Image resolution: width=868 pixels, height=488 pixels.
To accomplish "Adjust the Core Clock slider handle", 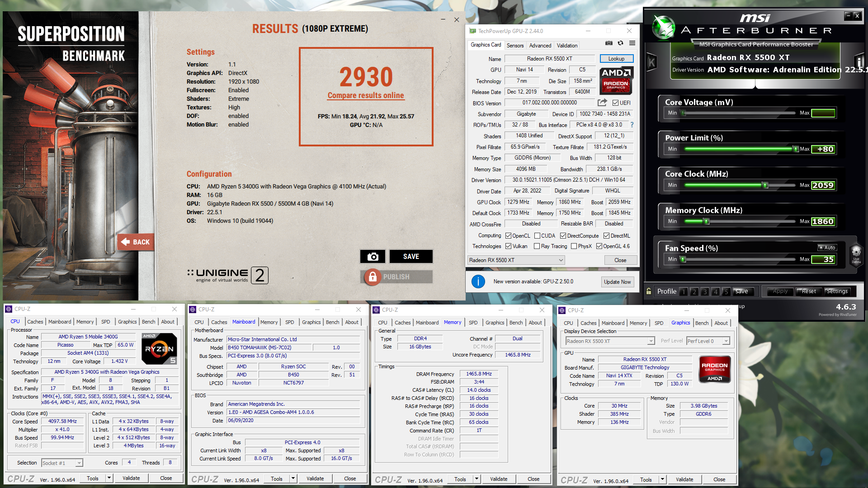I will [765, 185].
